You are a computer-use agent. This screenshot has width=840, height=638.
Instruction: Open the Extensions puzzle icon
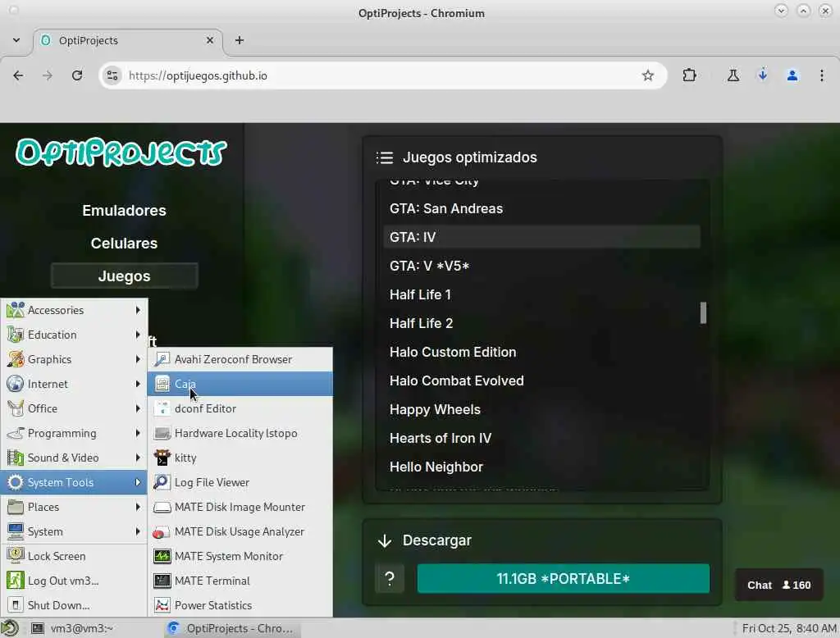(x=689, y=75)
